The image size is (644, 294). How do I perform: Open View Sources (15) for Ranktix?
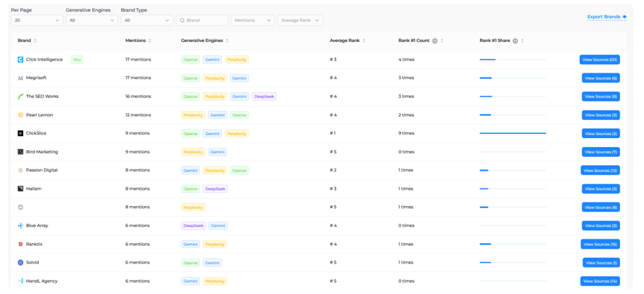pos(600,244)
